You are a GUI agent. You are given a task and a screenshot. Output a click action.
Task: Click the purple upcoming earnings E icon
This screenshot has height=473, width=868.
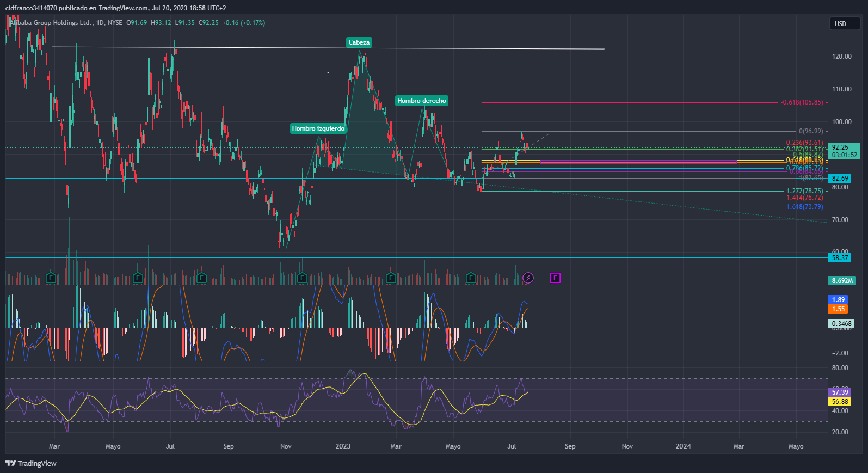point(555,278)
